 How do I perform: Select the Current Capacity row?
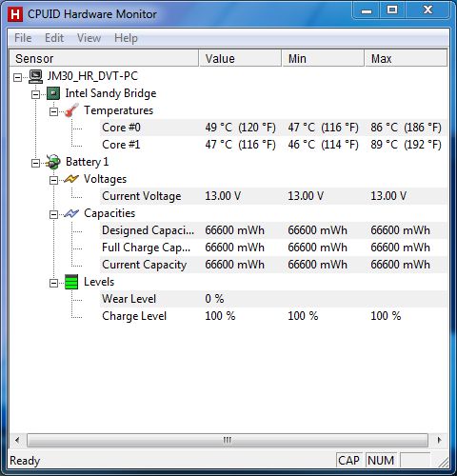pos(273,265)
